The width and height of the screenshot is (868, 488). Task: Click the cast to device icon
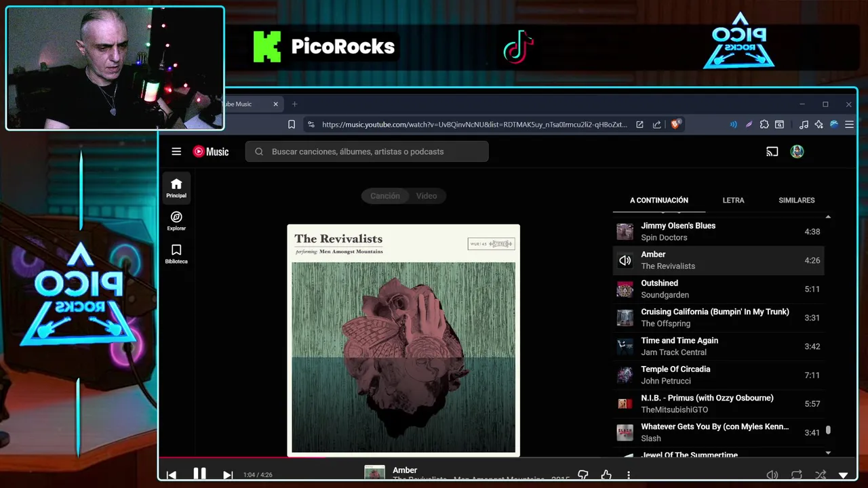772,152
